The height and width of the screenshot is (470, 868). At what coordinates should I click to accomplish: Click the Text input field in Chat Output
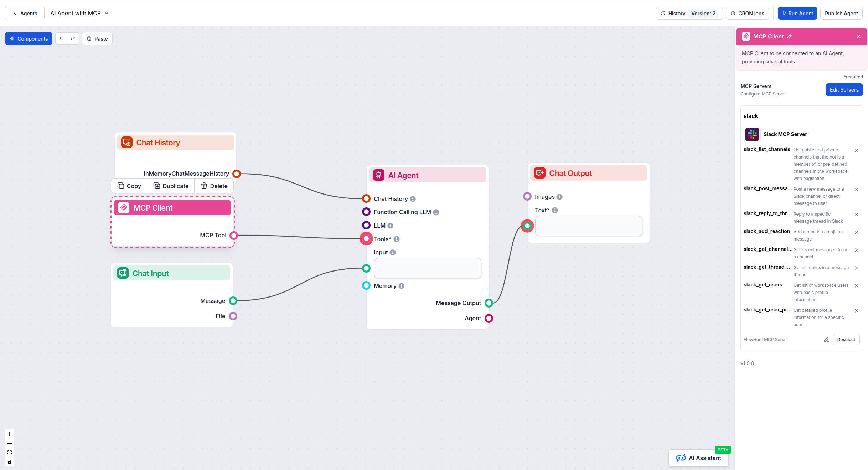coord(589,226)
